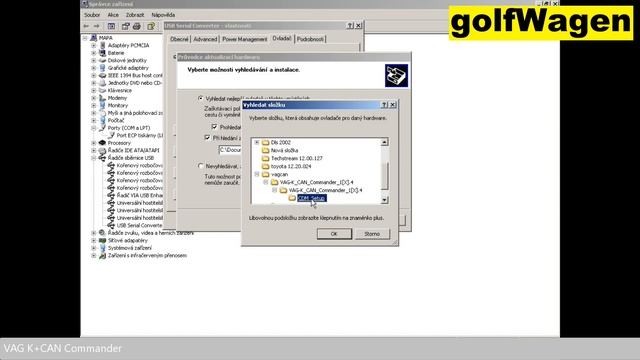Click OK in the Vyhledat složku dialog
640x360 pixels.
(334, 234)
